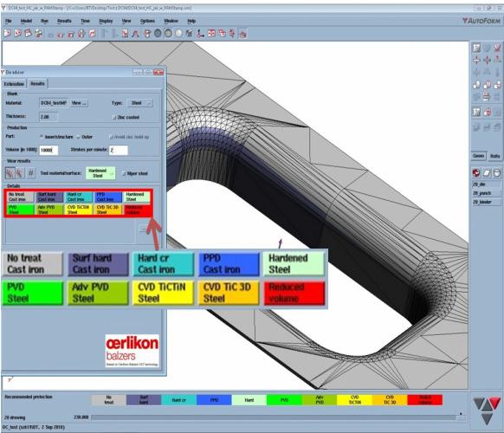Click the coordinate axes icon in toolbar

(201, 34)
